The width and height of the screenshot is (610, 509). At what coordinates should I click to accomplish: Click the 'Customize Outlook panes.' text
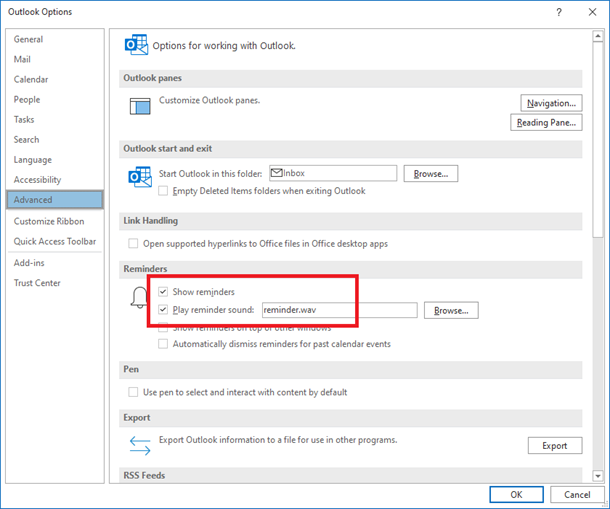click(209, 100)
